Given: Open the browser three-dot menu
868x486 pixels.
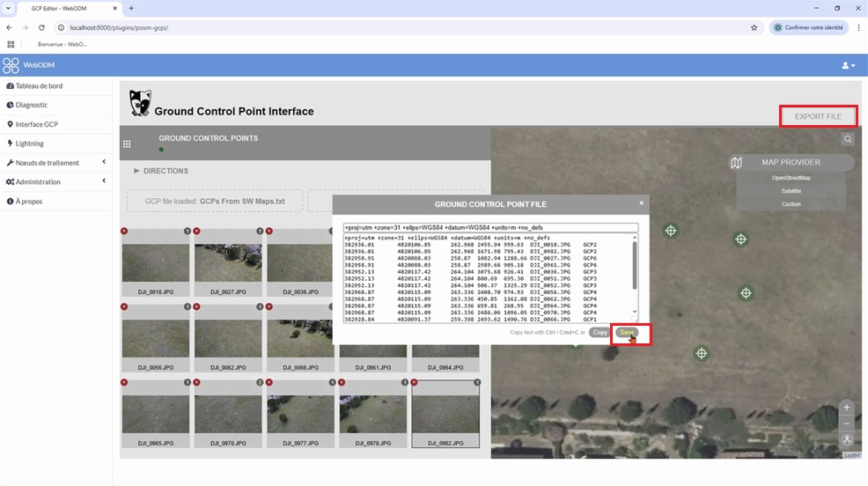Looking at the screenshot, I should (858, 27).
